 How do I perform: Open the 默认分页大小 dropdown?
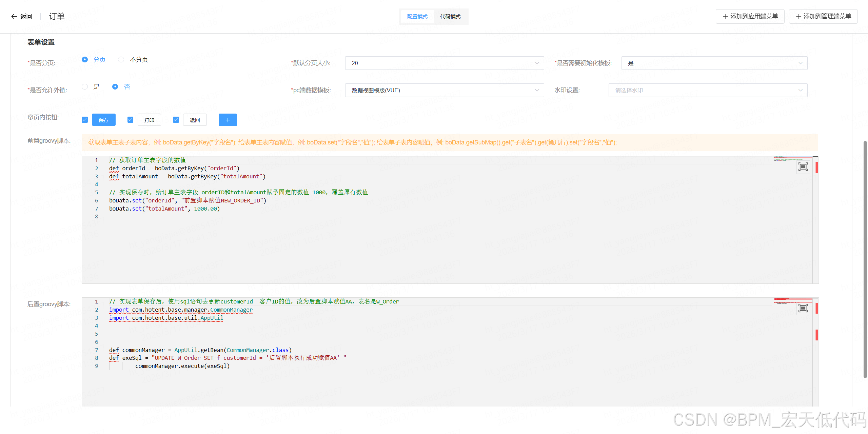444,63
